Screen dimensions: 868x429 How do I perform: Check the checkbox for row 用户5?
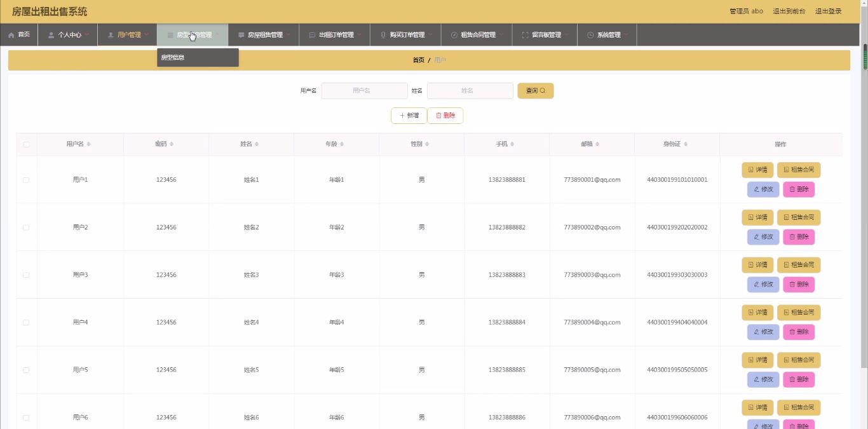point(26,370)
